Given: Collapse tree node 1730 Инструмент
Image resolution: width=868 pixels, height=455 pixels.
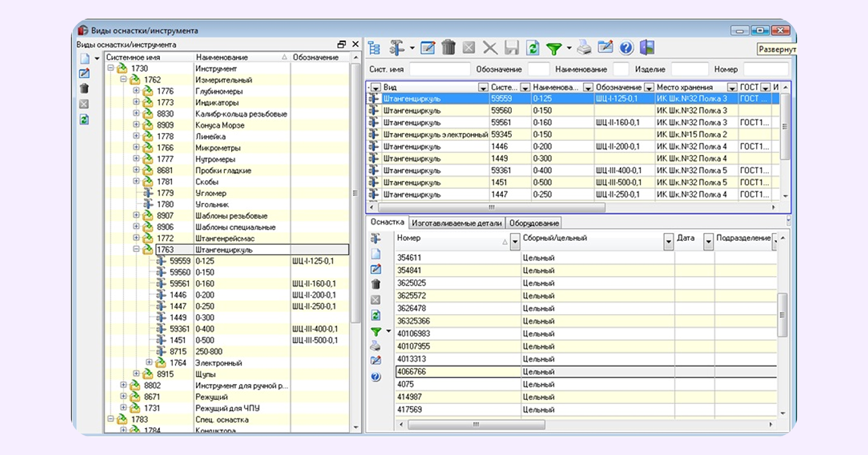Looking at the screenshot, I should [x=111, y=68].
